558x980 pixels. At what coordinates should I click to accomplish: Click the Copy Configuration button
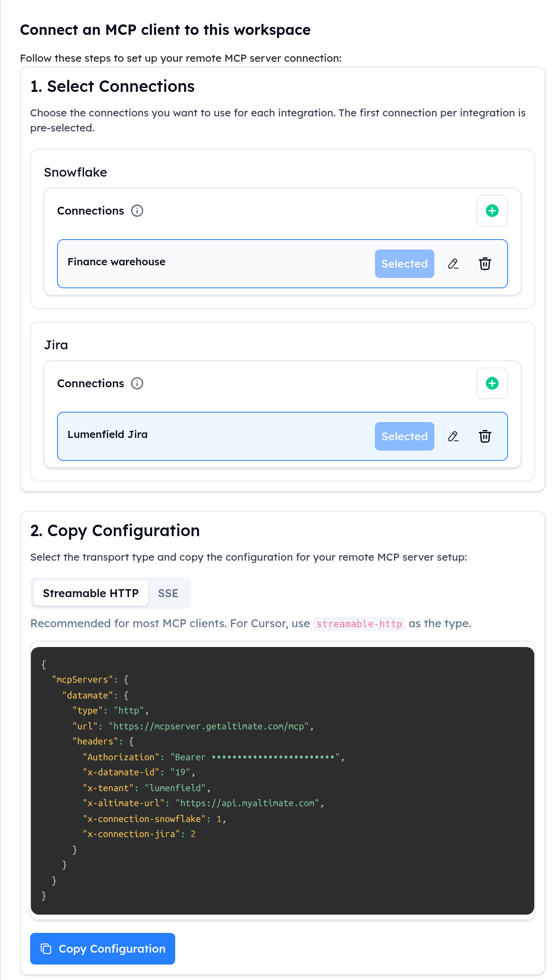(103, 949)
